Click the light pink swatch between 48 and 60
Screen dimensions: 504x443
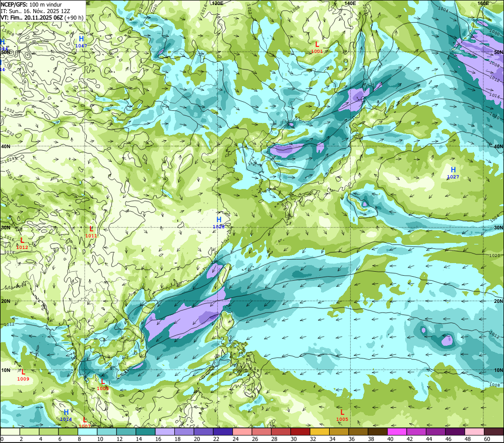click(x=474, y=431)
